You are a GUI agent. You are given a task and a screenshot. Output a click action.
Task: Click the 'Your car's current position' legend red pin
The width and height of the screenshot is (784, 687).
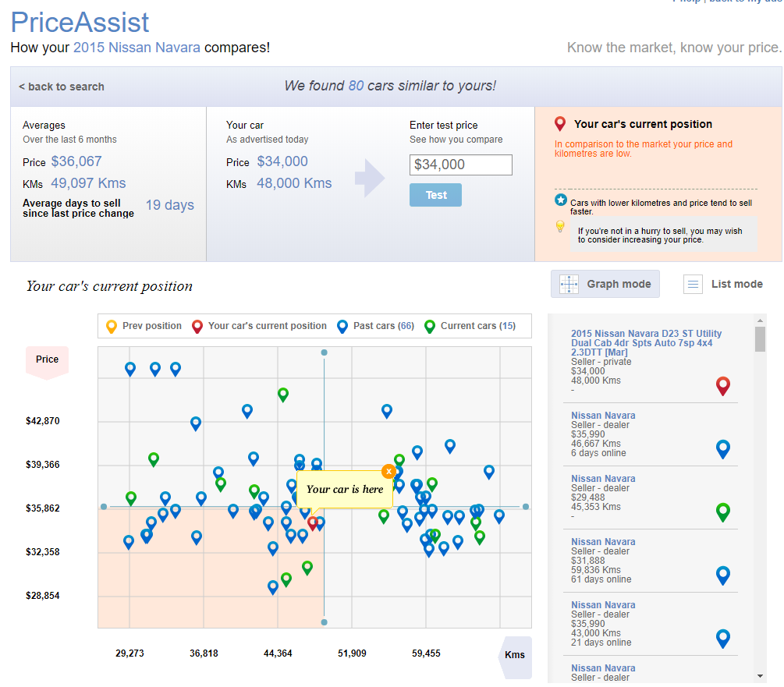tap(197, 326)
